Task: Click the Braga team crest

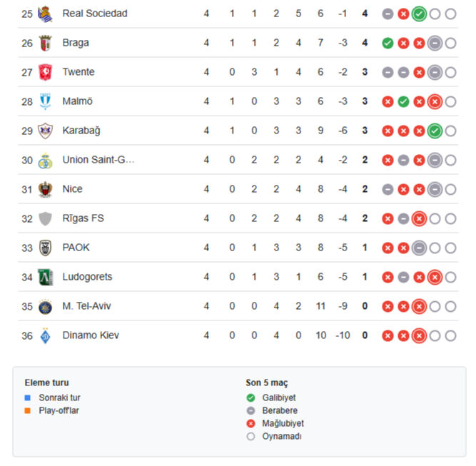Action: pos(46,43)
